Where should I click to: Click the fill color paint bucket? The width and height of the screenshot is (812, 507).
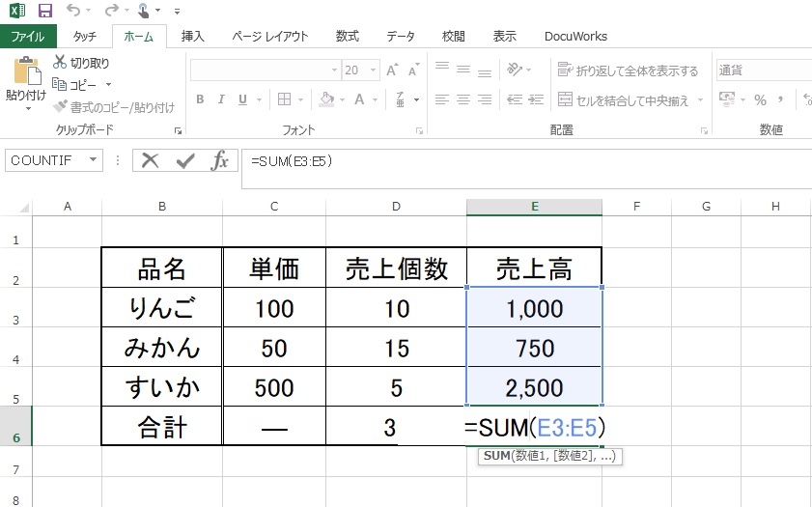pos(325,99)
